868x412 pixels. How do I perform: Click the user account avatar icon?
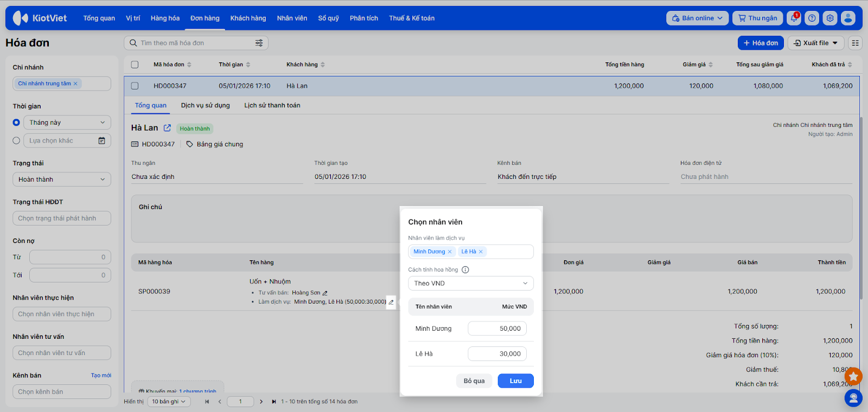[848, 18]
